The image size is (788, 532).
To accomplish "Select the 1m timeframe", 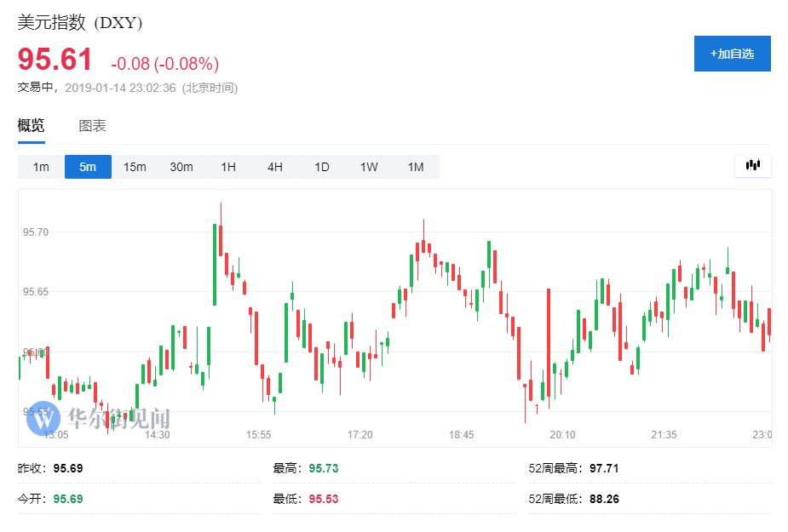I will pyautogui.click(x=41, y=167).
